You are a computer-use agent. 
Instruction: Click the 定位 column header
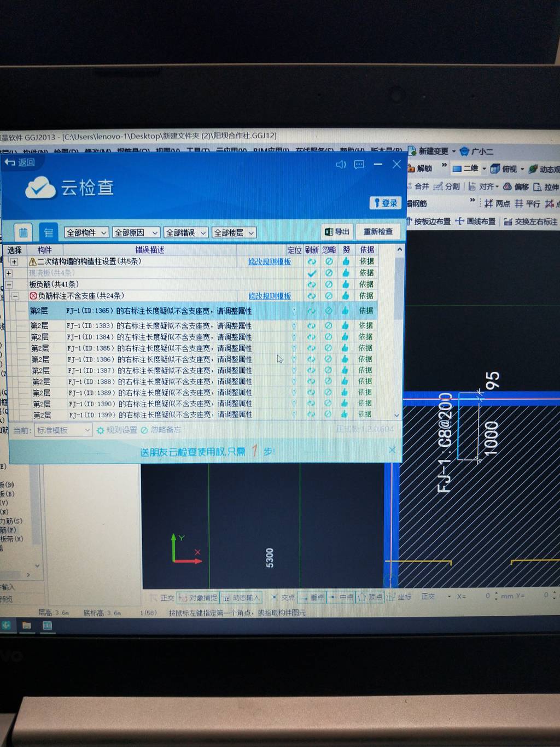tap(294, 250)
